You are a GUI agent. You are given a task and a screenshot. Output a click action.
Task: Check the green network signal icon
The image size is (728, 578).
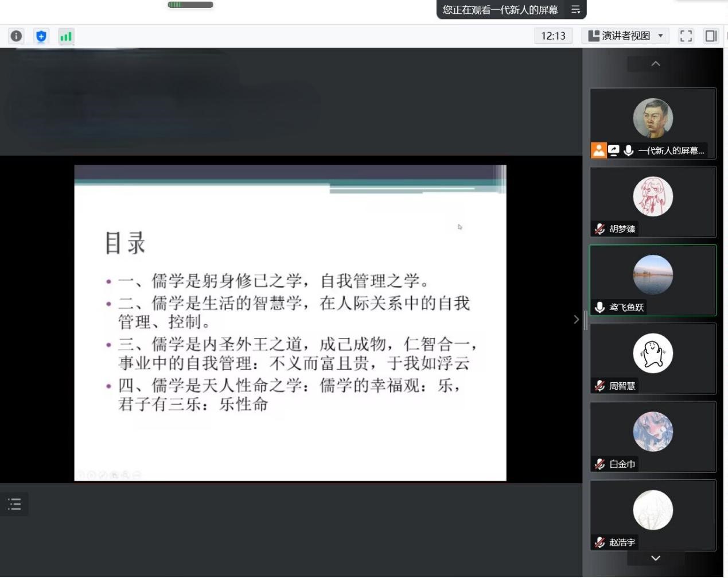click(x=66, y=36)
